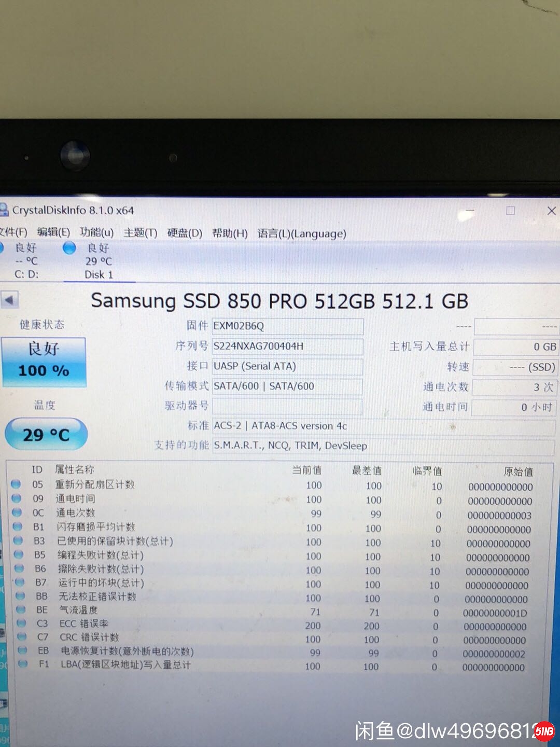The width and height of the screenshot is (560, 747).
Task: Click the previous disk arrow button
Action: tap(9, 299)
